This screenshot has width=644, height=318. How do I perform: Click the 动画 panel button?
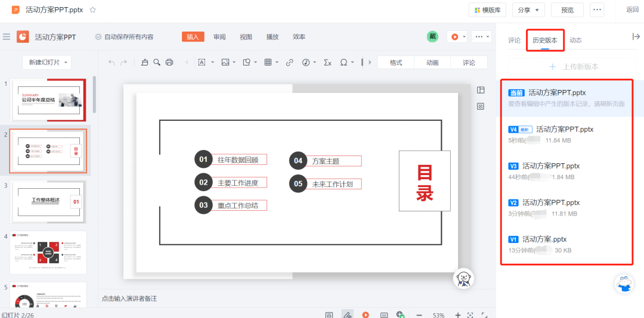tap(432, 63)
